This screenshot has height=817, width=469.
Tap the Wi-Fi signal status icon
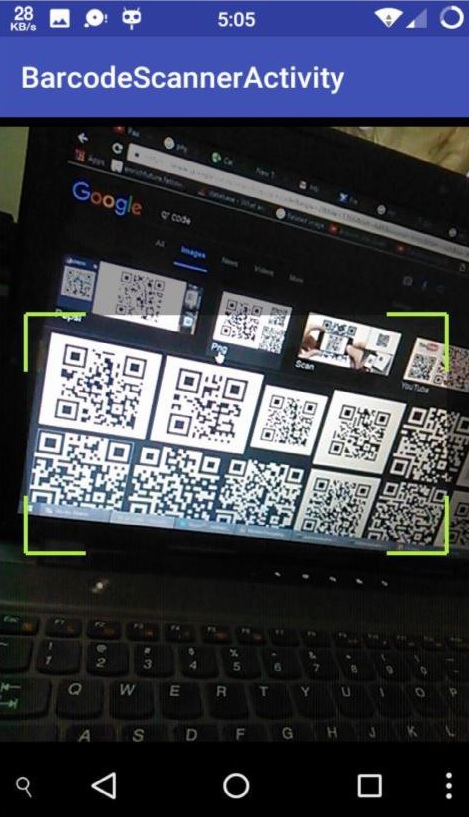click(388, 19)
